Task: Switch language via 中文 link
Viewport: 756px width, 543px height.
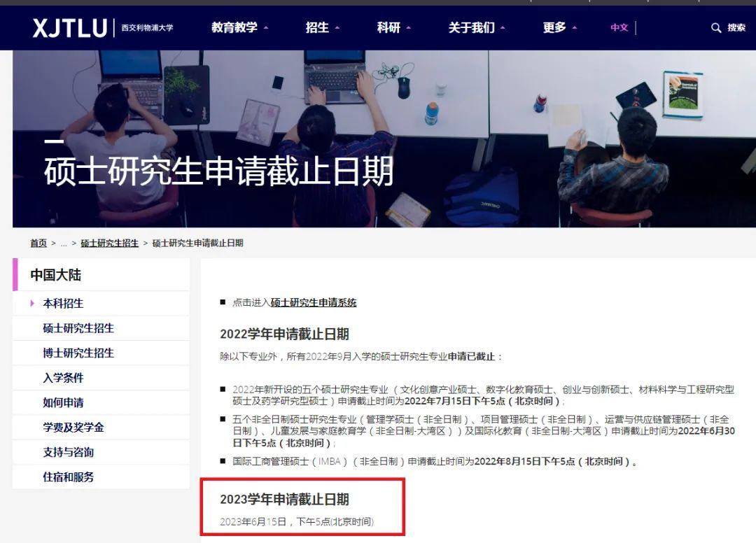Action: tap(619, 28)
